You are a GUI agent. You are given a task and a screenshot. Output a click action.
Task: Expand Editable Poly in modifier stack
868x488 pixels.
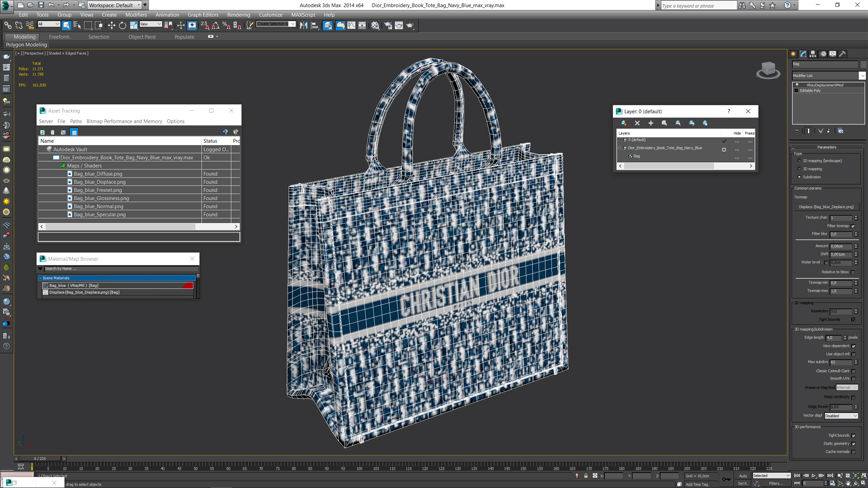tap(796, 90)
